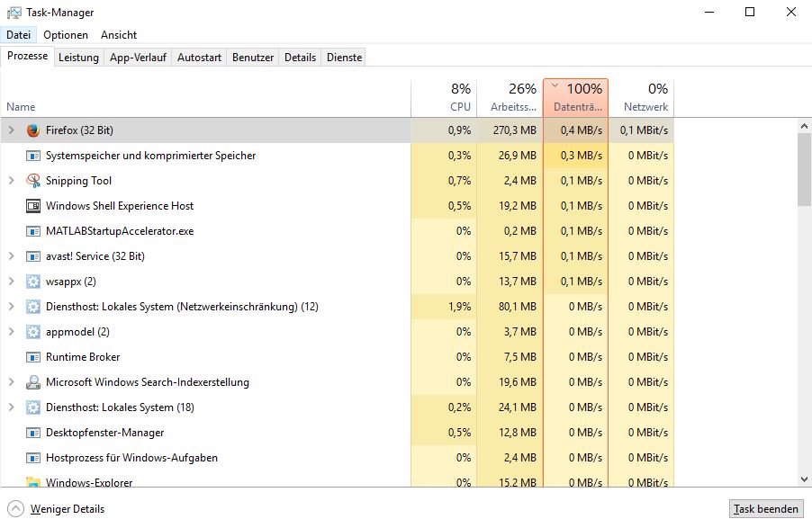Click the Microsoft Windows Search-Indexerstellung icon
The width and height of the screenshot is (812, 528).
pos(33,382)
